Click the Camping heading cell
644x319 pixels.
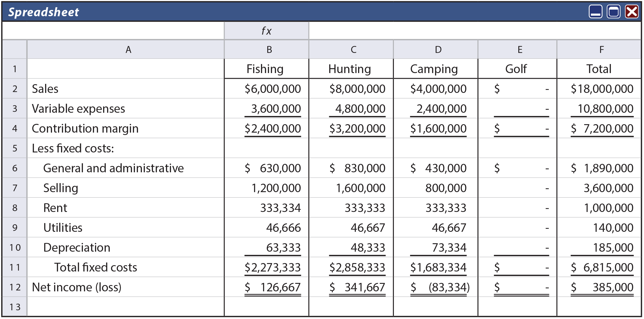(436, 69)
